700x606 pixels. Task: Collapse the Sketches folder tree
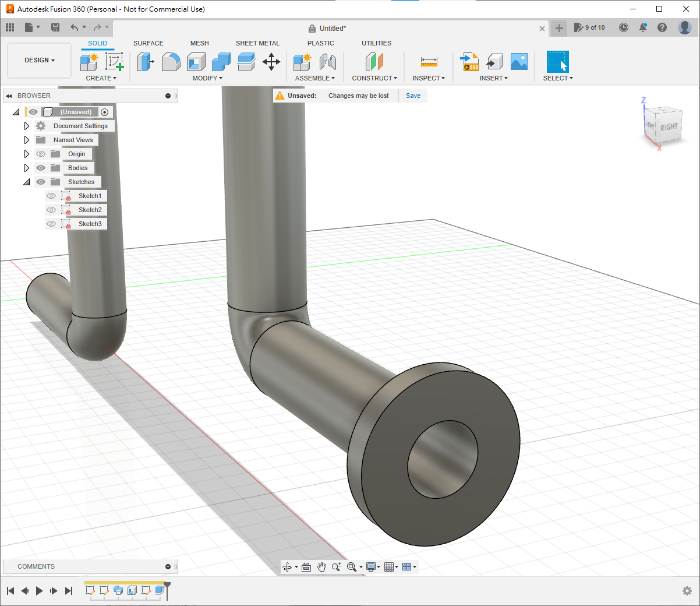point(26,182)
